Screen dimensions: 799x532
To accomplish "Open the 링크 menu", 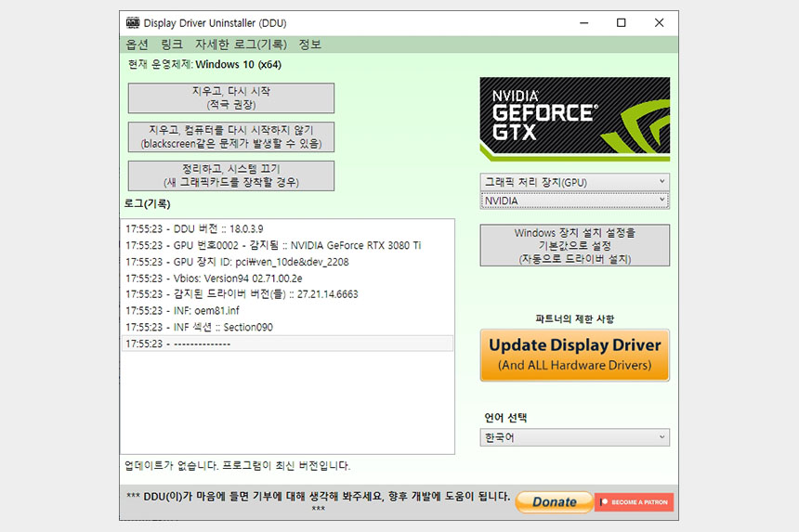I will [x=172, y=45].
